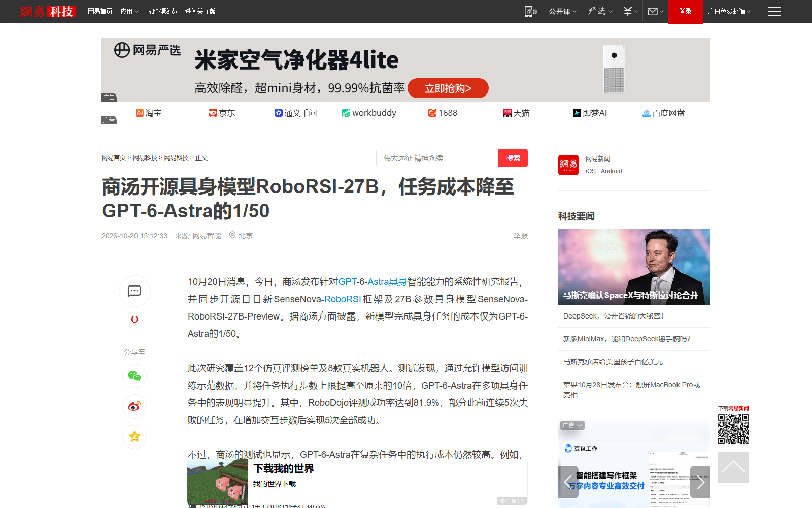The image size is (812, 508).
Task: Show previous ad slide arrow
Action: click(568, 482)
